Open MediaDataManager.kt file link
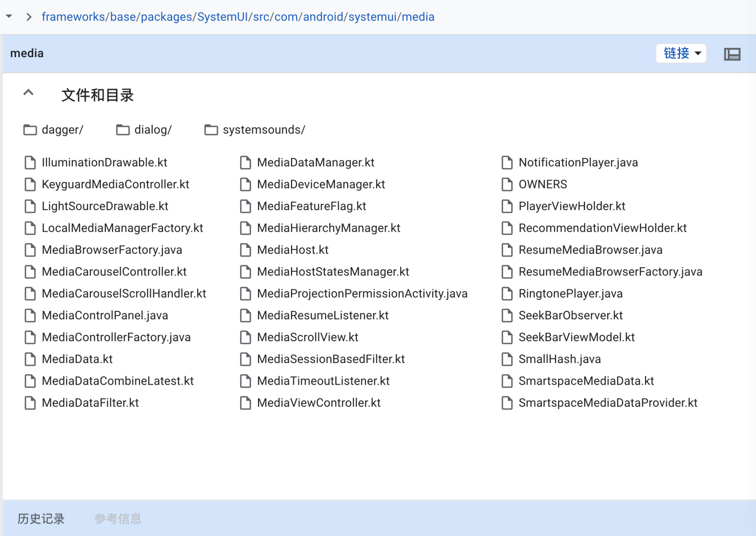 315,162
